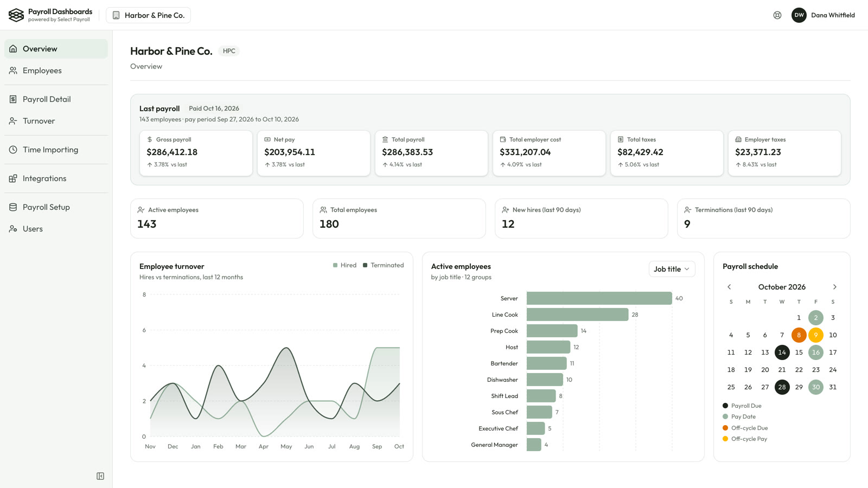Select October 16 pay date in calendar
868x488 pixels.
[x=815, y=352]
